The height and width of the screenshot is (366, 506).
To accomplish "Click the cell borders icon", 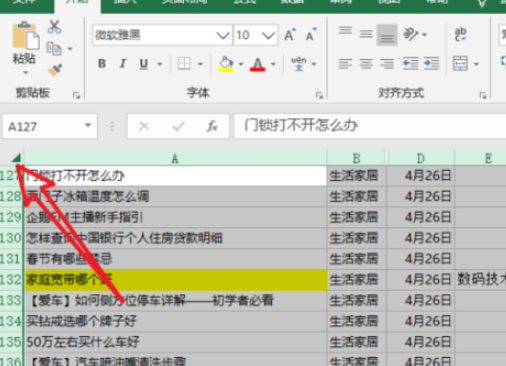I will pyautogui.click(x=184, y=63).
